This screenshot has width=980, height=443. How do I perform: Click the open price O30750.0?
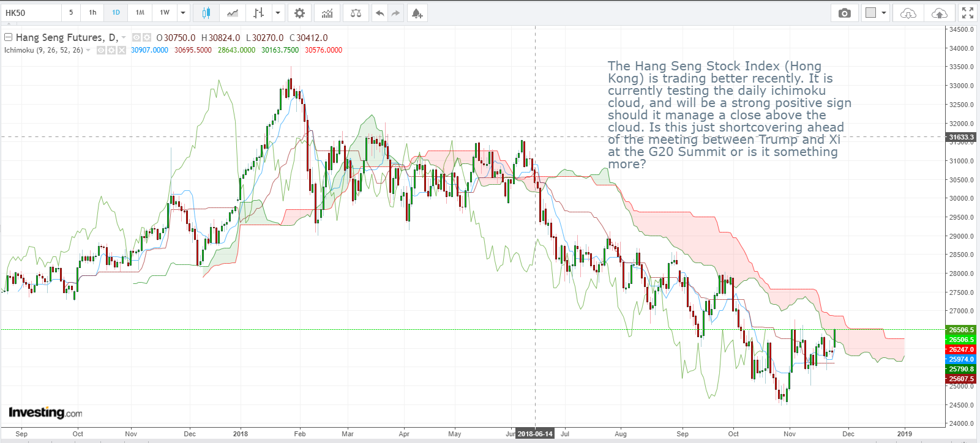(176, 38)
